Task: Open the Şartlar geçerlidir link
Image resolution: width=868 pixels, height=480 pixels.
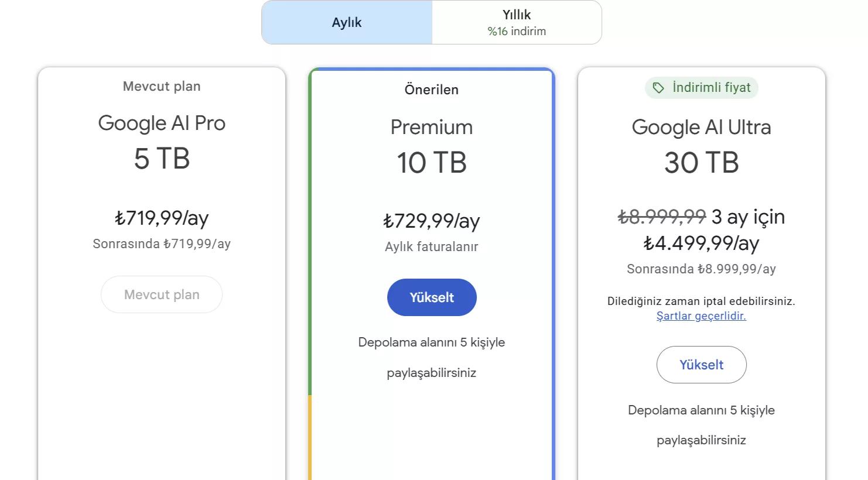Action: 701,316
